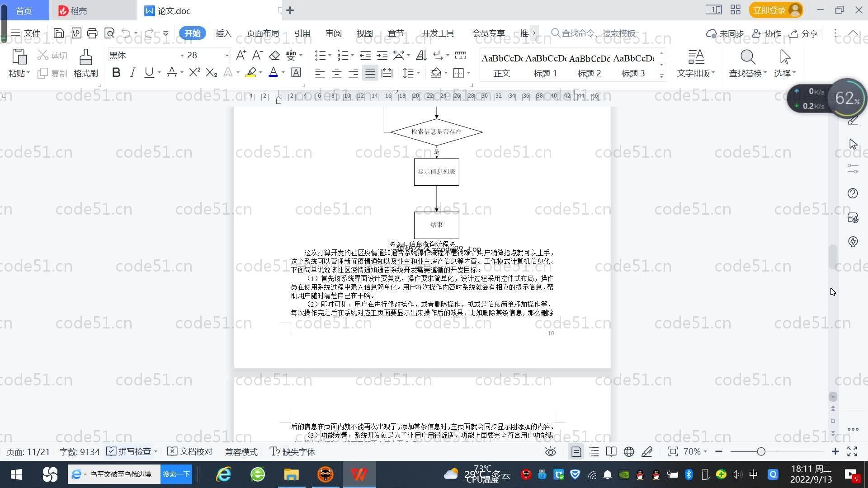Switch to 稻壳 document tab
This screenshot has width=868, height=488.
coord(93,10)
